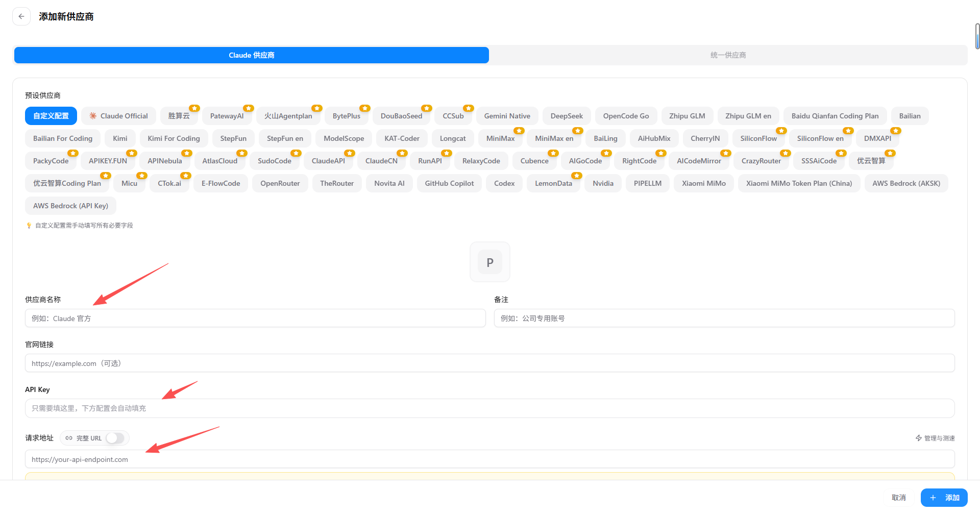Select PatewayAI preset
The height and width of the screenshot is (515, 980).
click(x=227, y=116)
